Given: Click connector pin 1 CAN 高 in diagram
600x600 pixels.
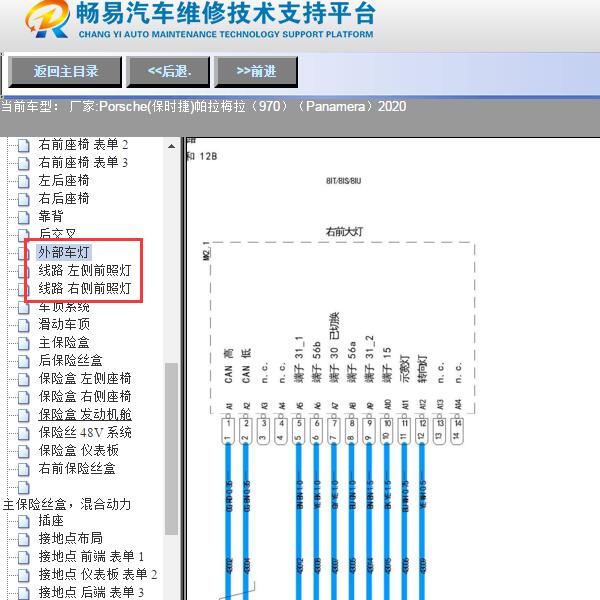Looking at the screenshot, I should pyautogui.click(x=228, y=431).
